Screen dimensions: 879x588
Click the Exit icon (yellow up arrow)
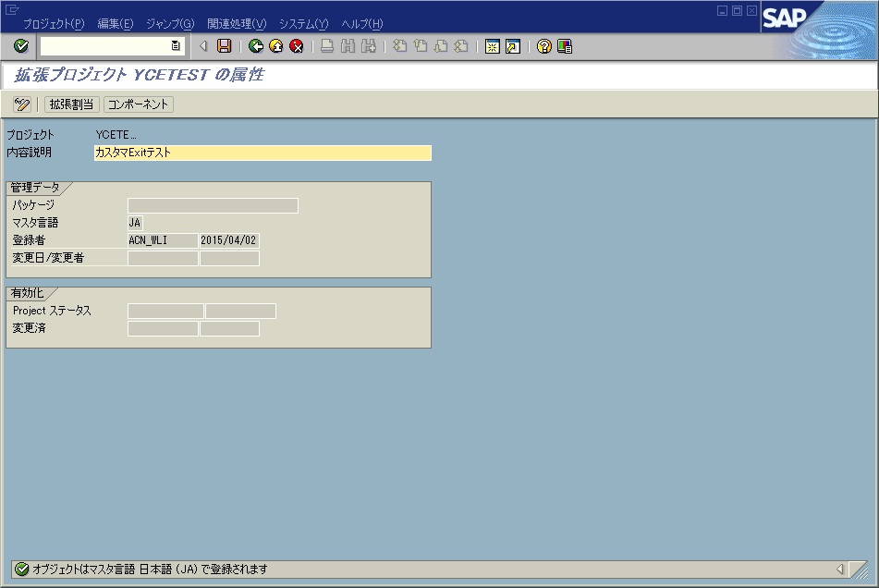pos(278,45)
